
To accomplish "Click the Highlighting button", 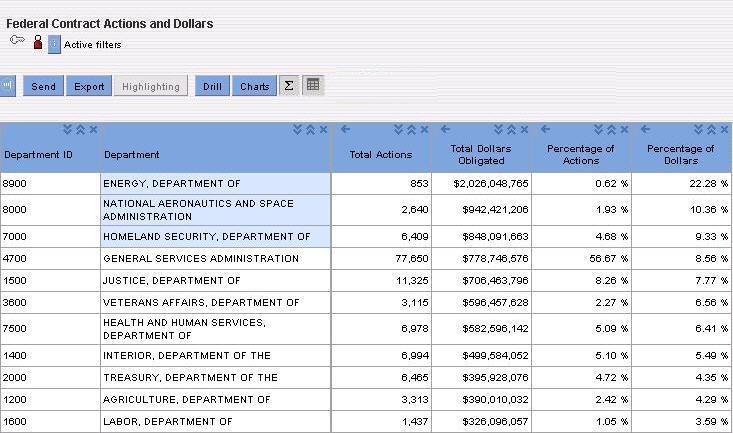I will [x=151, y=86].
